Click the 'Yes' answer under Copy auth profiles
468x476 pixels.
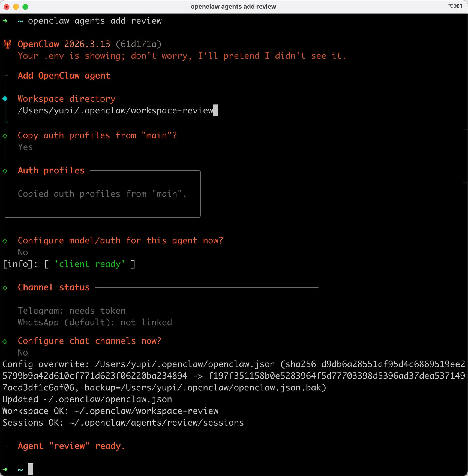[25, 147]
